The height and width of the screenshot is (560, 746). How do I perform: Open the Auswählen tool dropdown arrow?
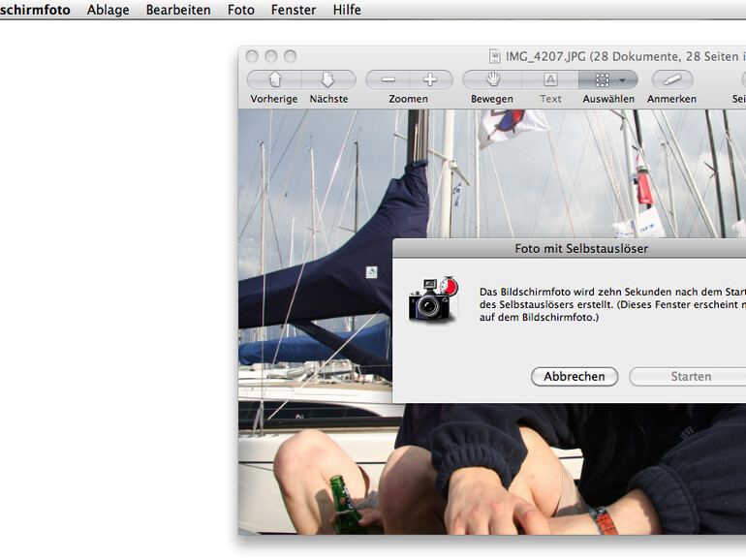[x=622, y=80]
